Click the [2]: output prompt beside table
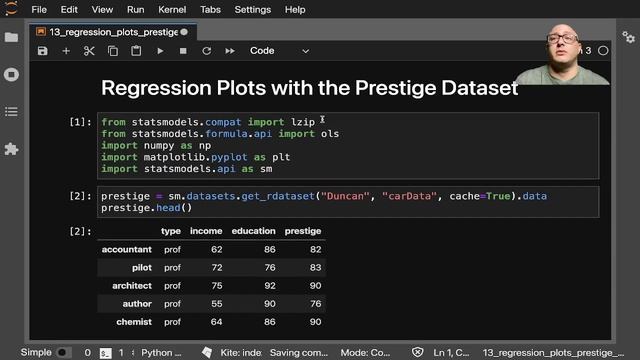640x360 pixels. (x=80, y=231)
